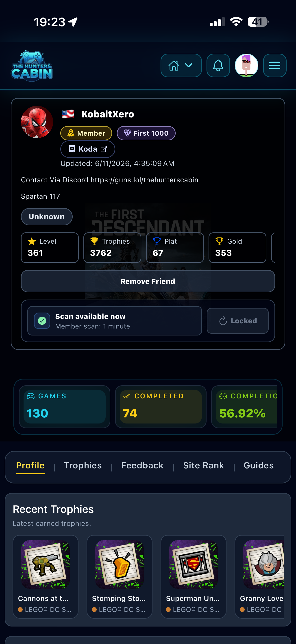Open the notifications bell
The width and height of the screenshot is (296, 644).
pyautogui.click(x=218, y=66)
